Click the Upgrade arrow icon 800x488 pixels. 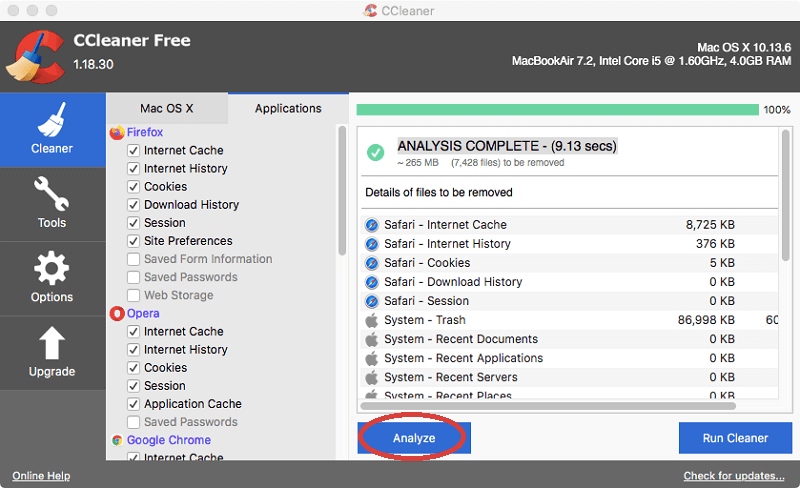click(52, 343)
